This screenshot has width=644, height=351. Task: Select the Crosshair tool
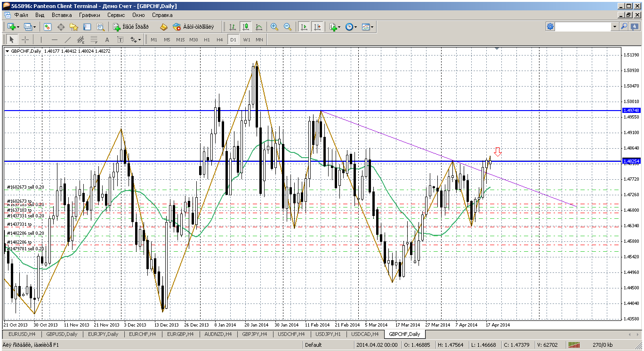tap(25, 40)
